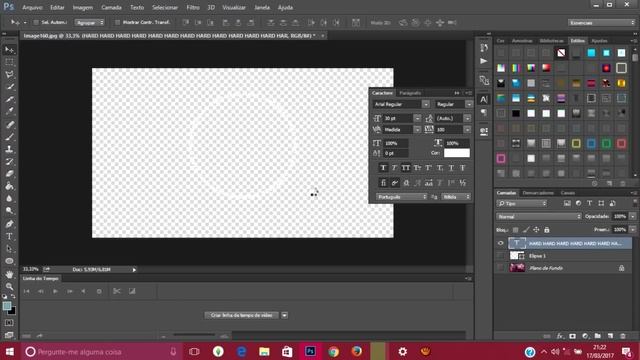Show the Plano de Fundo layer
640x360 pixels.
click(x=501, y=268)
